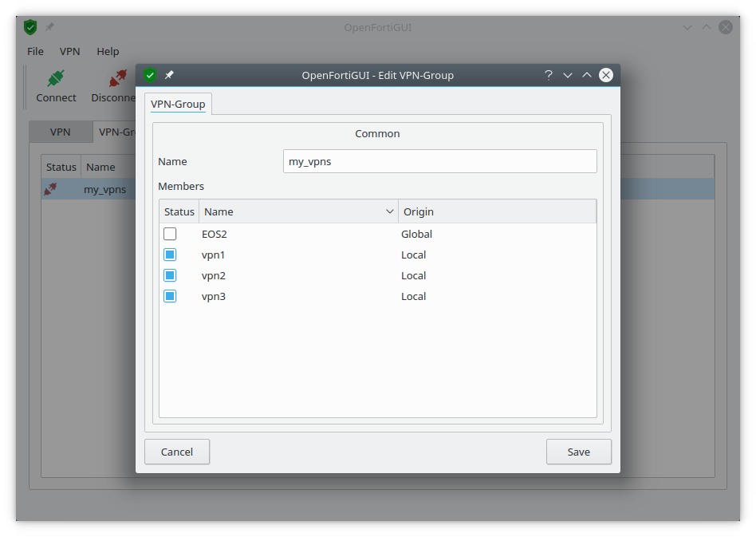The image size is (756, 537).
Task: Select the VPN-Groups tab in the main window
Action: pos(115,132)
